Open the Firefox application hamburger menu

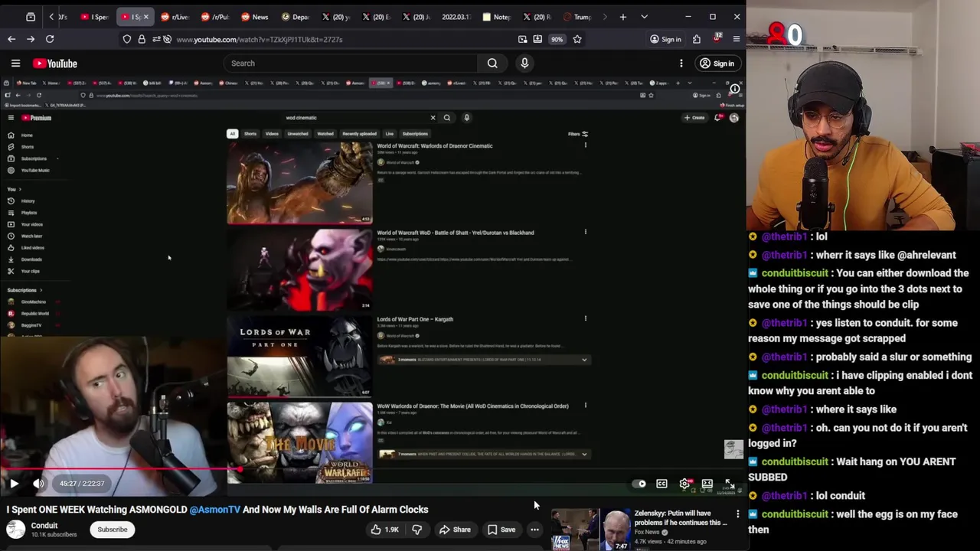pyautogui.click(x=737, y=39)
